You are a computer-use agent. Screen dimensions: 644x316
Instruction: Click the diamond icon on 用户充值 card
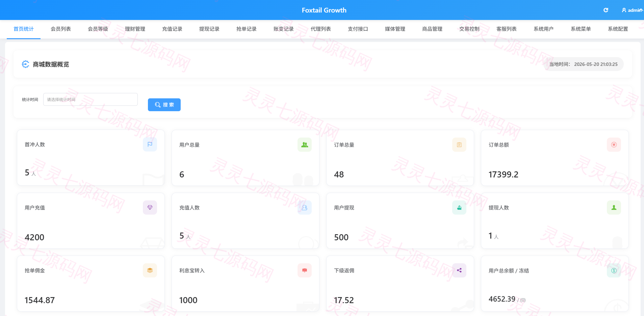150,208
